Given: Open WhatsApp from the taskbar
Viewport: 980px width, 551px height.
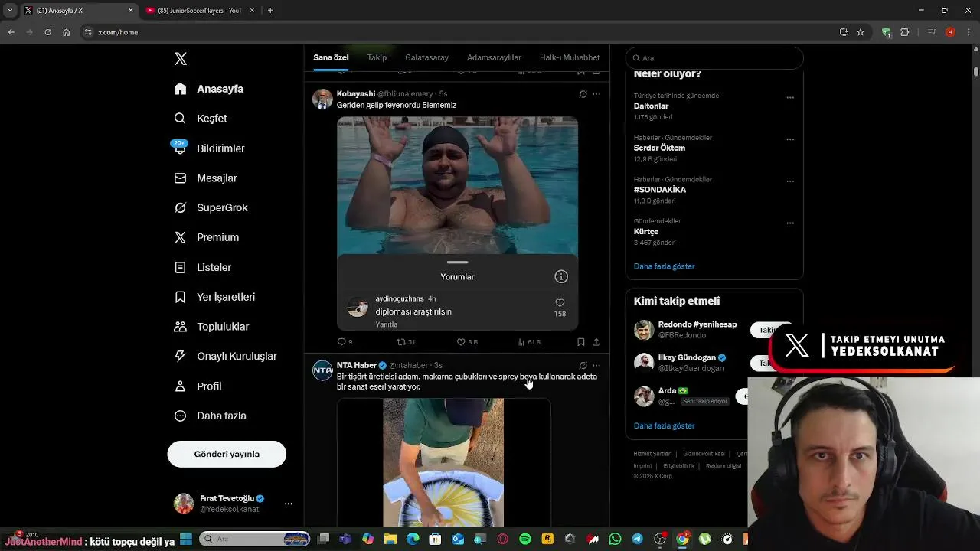Looking at the screenshot, I should point(615,539).
